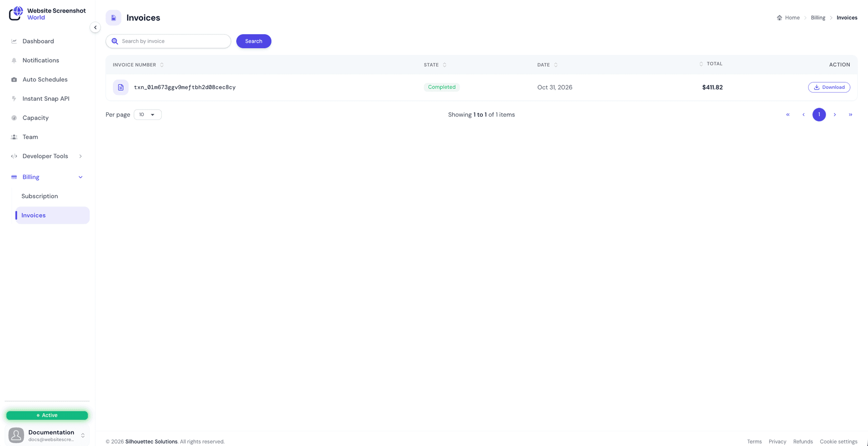The width and height of the screenshot is (868, 446).
Task: Click the $411.82 total amount
Action: tap(712, 87)
